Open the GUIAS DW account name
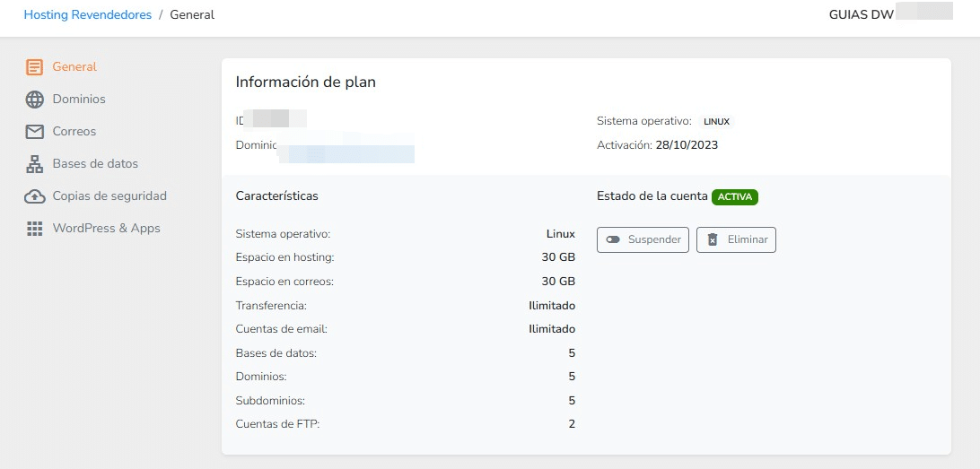The height and width of the screenshot is (469, 980). (x=855, y=15)
